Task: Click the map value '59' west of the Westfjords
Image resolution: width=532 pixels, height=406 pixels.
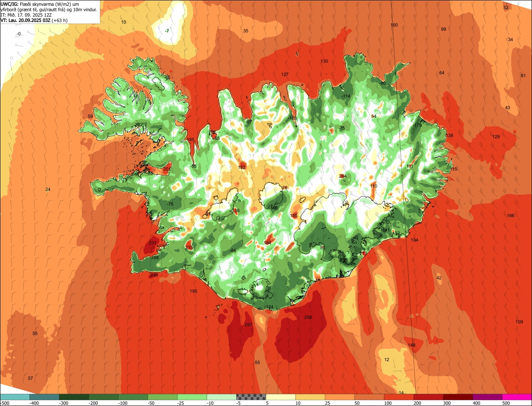Action: 91,116
